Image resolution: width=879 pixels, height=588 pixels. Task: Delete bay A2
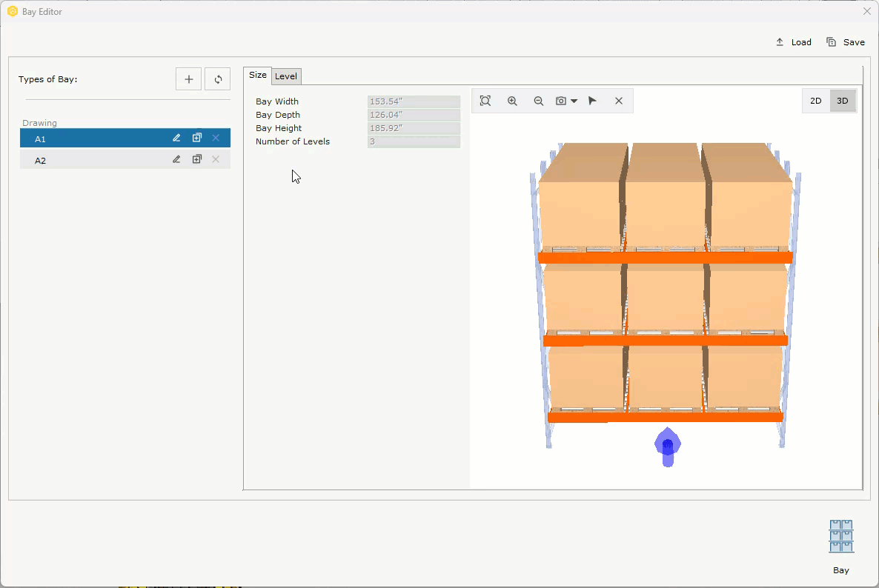[216, 160]
